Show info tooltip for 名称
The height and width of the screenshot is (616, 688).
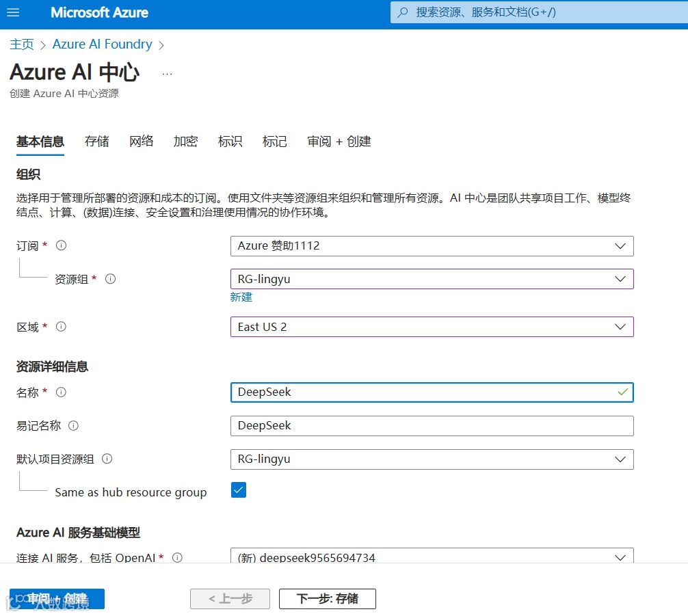click(61, 392)
